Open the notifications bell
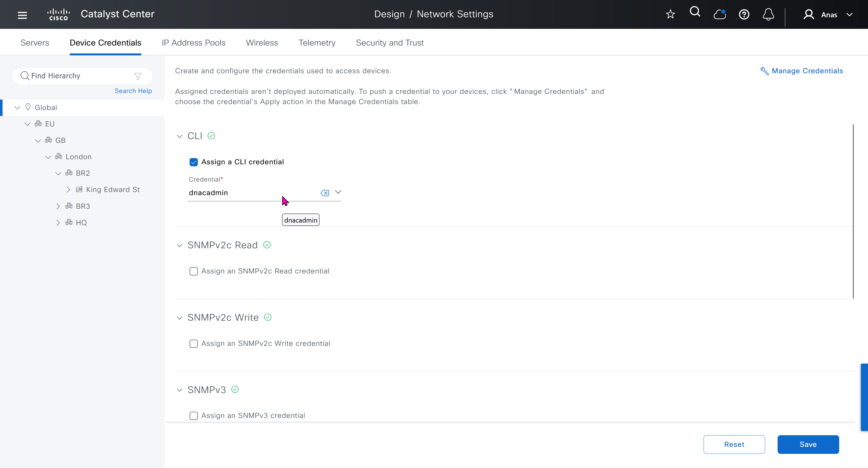 click(x=768, y=14)
